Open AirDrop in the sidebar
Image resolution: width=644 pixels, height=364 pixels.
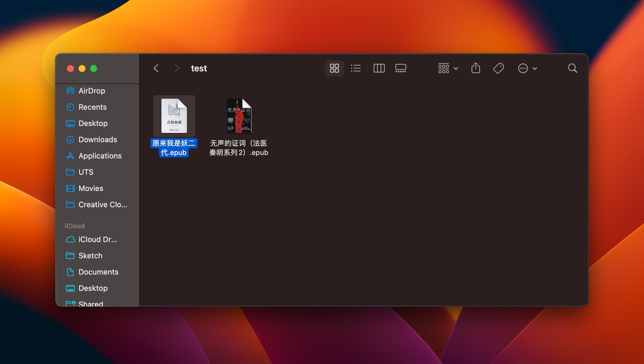(x=92, y=91)
